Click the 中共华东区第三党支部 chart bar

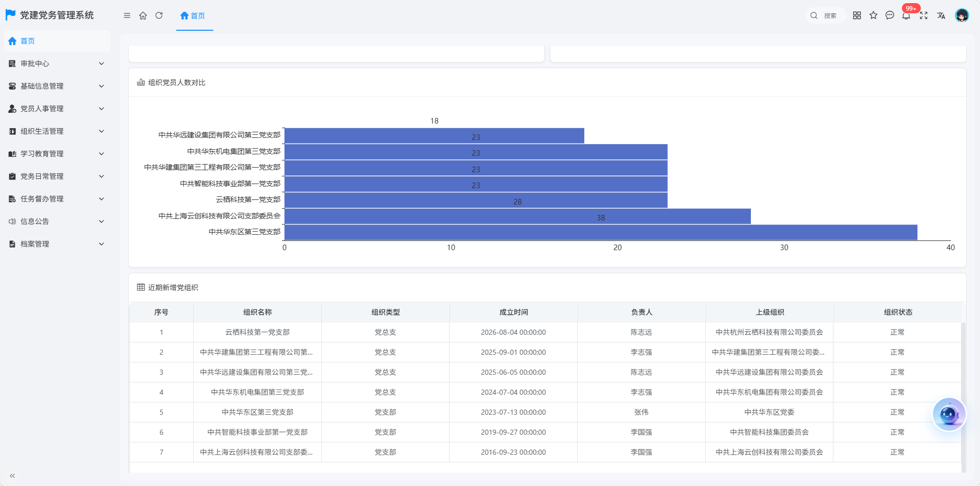point(601,232)
